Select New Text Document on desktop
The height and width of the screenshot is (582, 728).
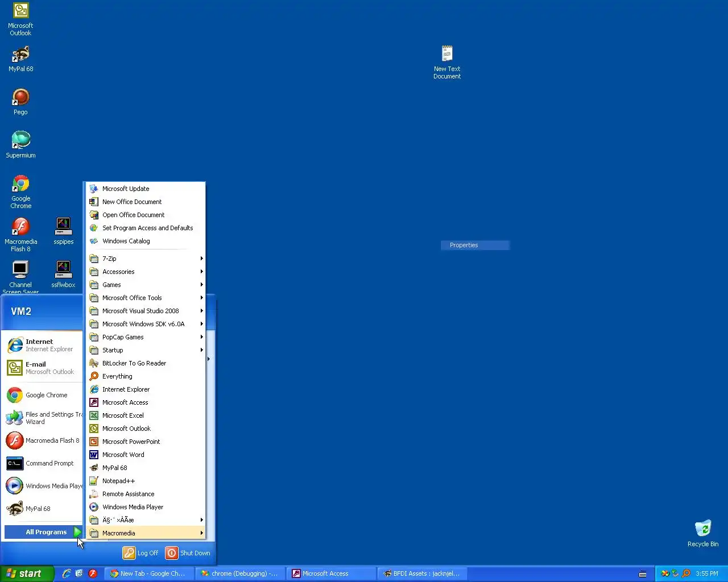(x=447, y=63)
